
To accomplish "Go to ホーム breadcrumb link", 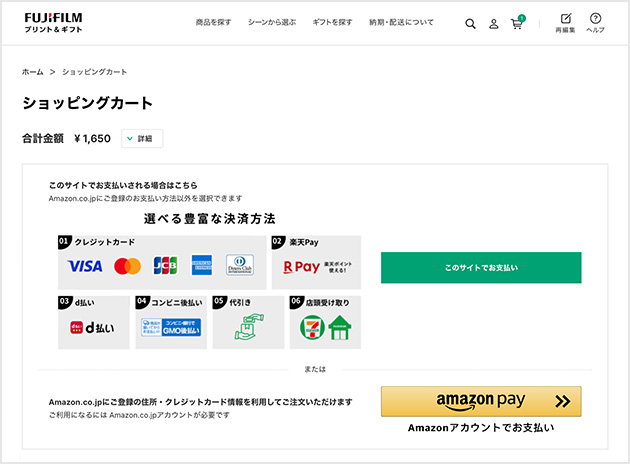I will pyautogui.click(x=32, y=73).
